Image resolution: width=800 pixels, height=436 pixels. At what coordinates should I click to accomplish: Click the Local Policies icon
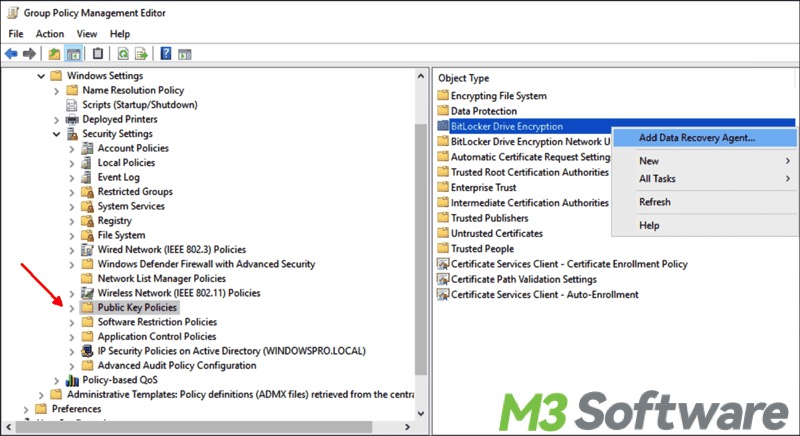[87, 163]
